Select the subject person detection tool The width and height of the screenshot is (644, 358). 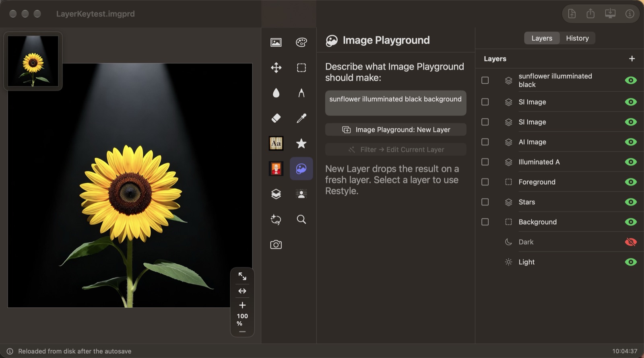tap(301, 194)
